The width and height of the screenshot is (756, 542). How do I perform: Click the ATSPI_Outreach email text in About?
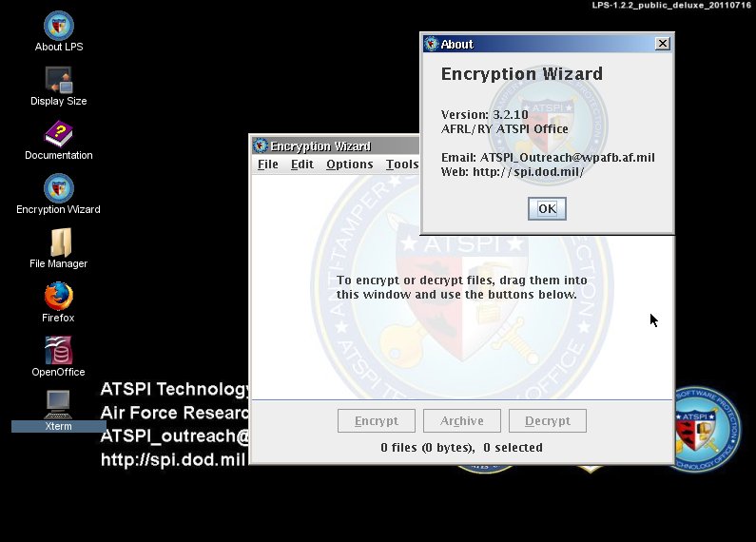coord(567,158)
